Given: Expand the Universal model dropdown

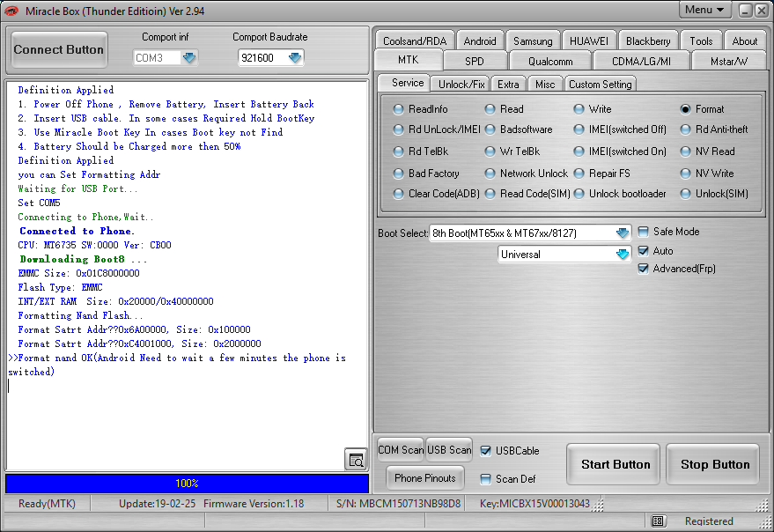Looking at the screenshot, I should click(623, 254).
